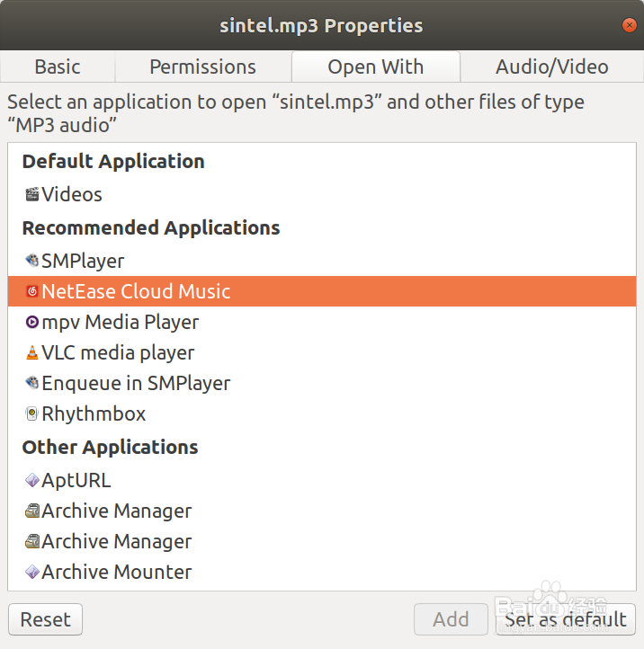Select the Open With tab

tap(376, 67)
